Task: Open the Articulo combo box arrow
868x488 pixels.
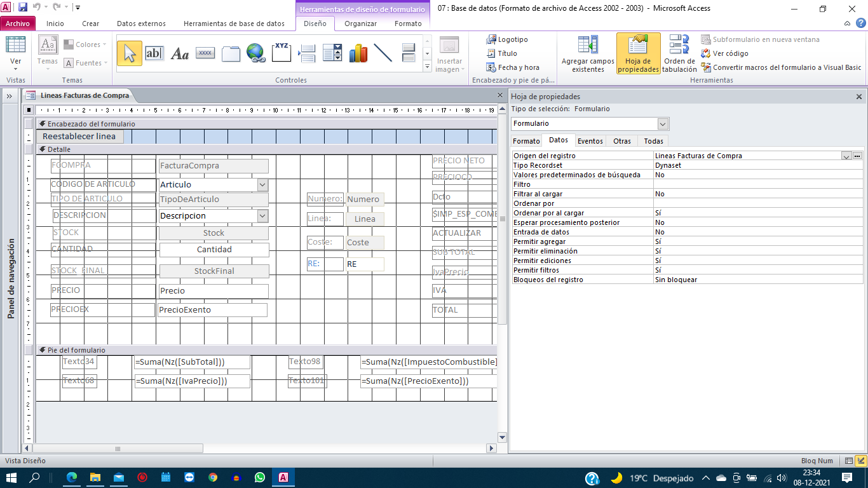Action: (262, 184)
